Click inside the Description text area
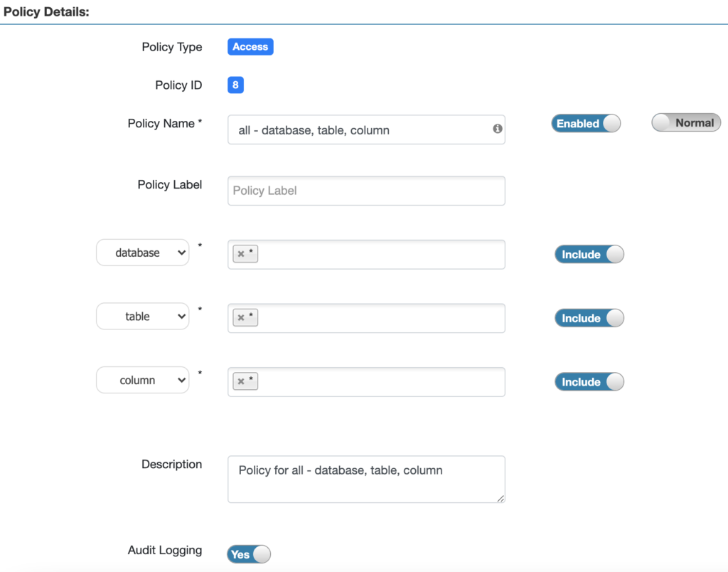728x572 pixels. coord(366,484)
